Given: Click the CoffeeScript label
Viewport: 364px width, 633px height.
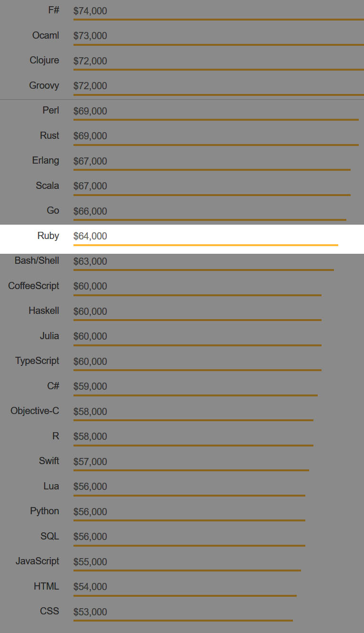Looking at the screenshot, I should point(34,286).
